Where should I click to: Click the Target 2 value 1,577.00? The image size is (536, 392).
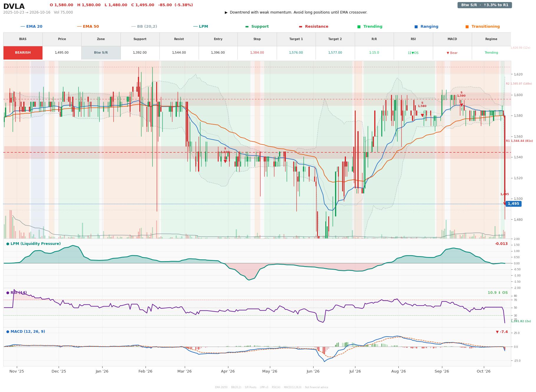point(335,53)
